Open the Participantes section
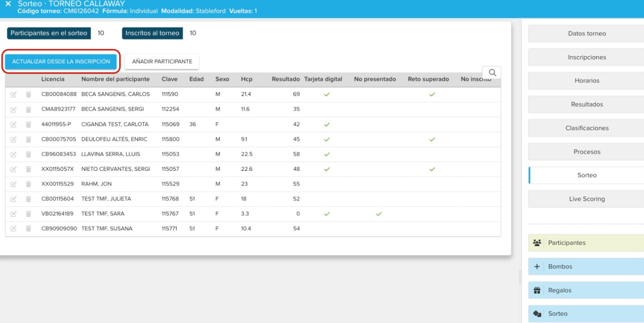 pyautogui.click(x=586, y=243)
